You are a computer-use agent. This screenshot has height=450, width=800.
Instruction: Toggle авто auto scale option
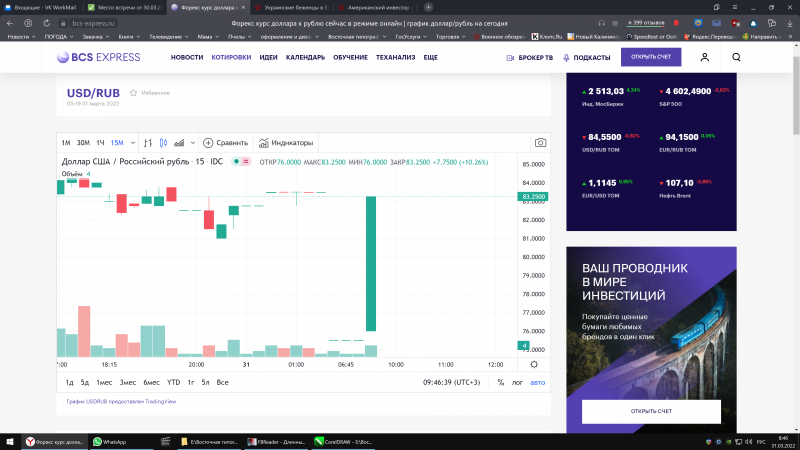tap(537, 382)
